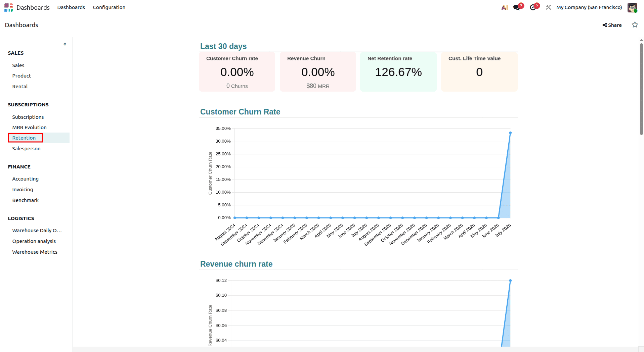Open the Invoicing dashboard
The image size is (644, 352).
click(x=23, y=190)
